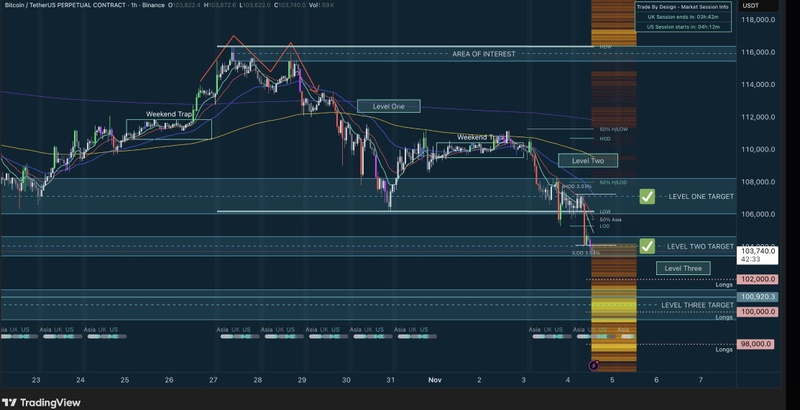
Task: Click the TradingView logo
Action: 41,402
